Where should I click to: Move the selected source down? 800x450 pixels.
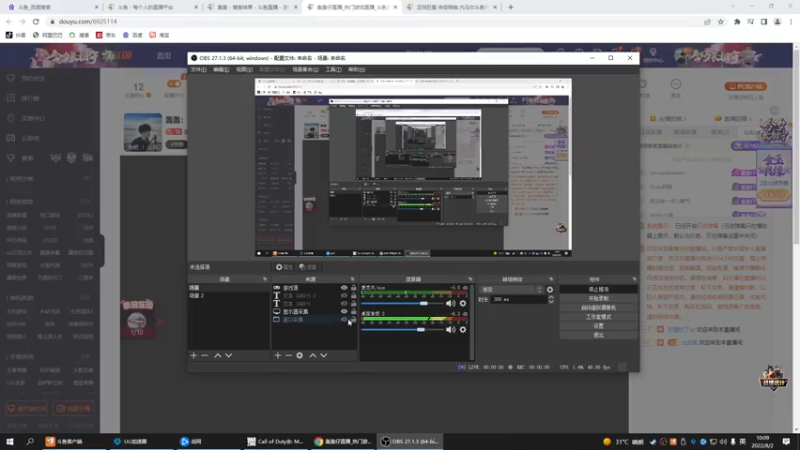[323, 355]
